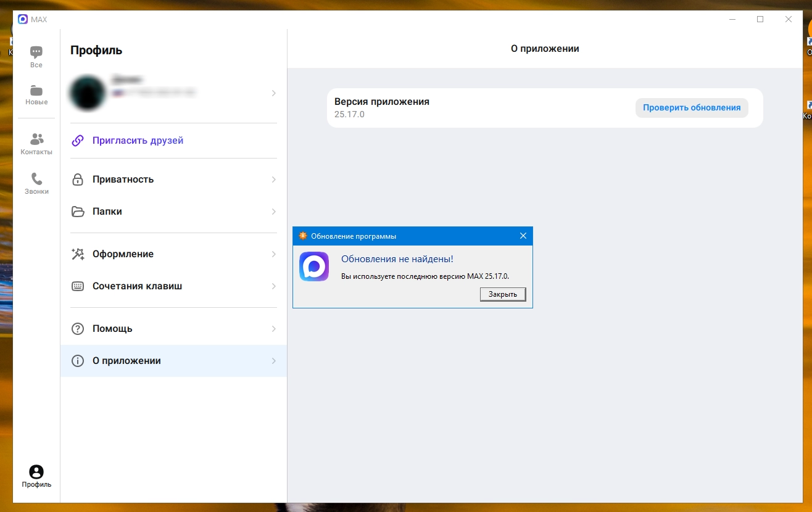Open the Помощь menu item

pos(173,329)
